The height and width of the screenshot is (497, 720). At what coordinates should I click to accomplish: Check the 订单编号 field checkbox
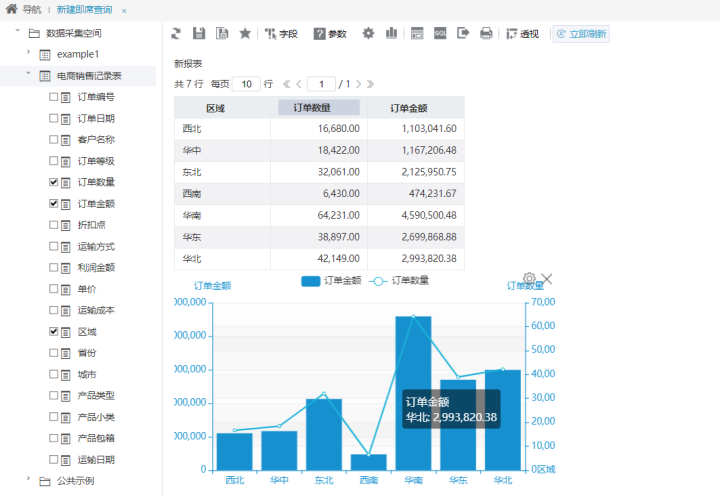click(x=54, y=96)
